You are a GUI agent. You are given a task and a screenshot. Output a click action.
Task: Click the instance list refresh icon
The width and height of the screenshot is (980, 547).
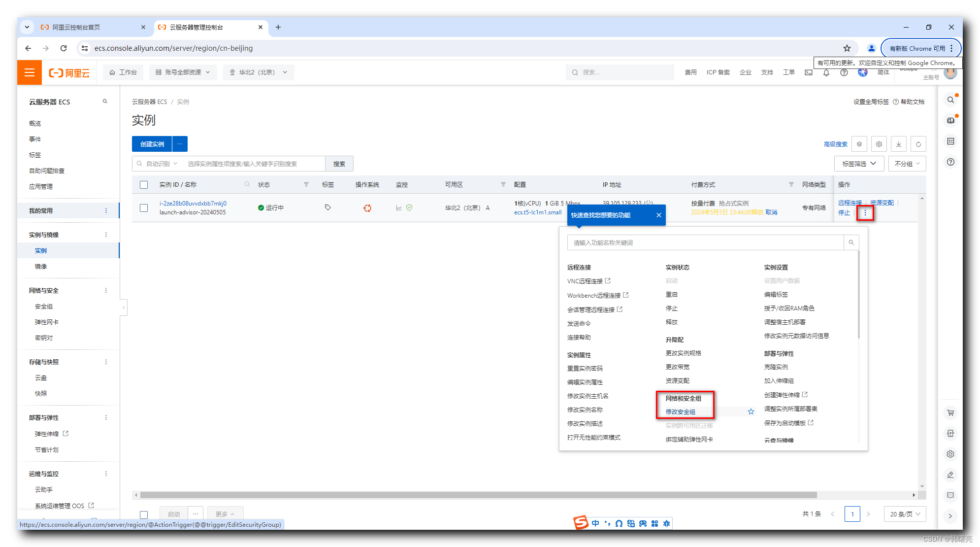(x=918, y=144)
